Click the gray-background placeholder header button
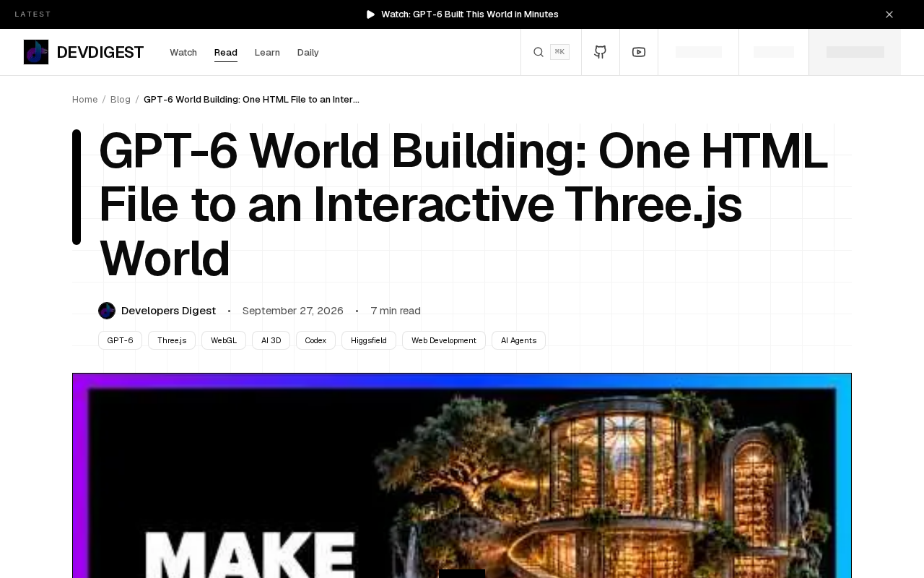The image size is (924, 578). point(855,52)
